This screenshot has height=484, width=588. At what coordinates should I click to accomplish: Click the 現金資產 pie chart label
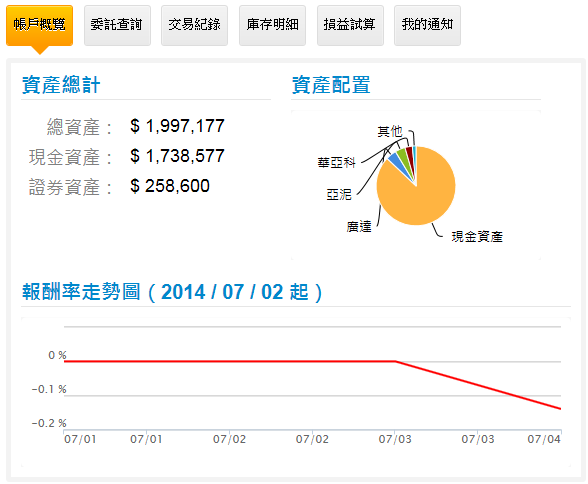coord(477,237)
